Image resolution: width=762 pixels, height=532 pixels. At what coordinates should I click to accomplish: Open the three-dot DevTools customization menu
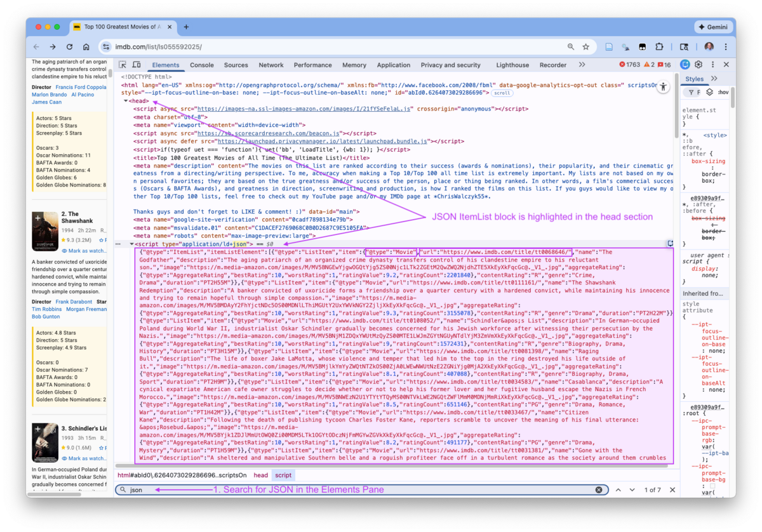712,64
